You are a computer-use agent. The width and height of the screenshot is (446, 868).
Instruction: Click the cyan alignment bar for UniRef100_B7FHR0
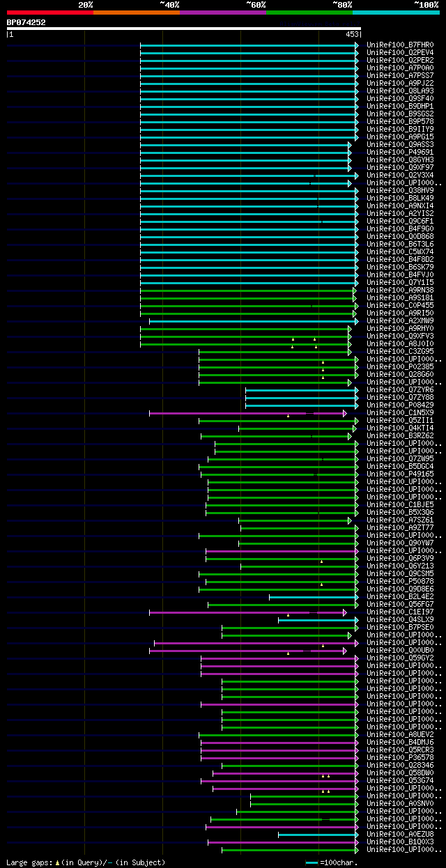click(x=249, y=45)
